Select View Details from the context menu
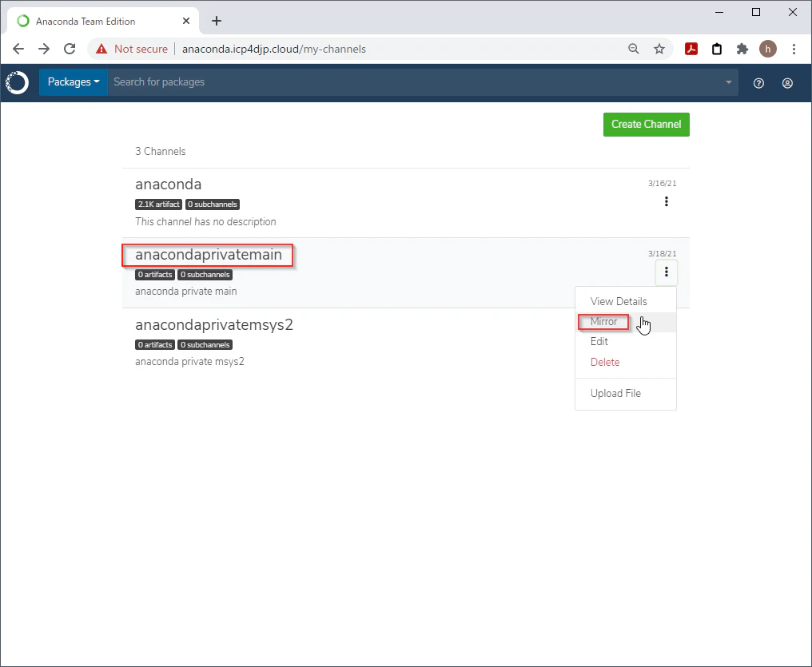This screenshot has height=667, width=812. 619,301
